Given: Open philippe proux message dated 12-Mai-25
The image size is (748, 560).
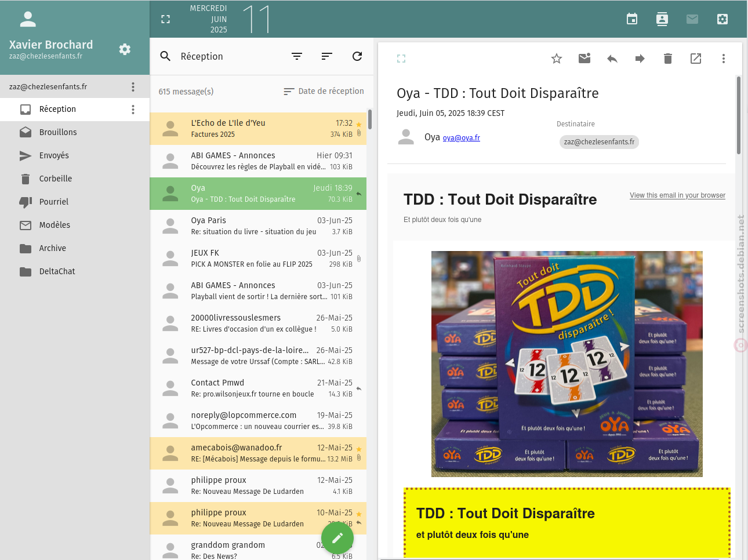Looking at the screenshot, I should pyautogui.click(x=258, y=486).
